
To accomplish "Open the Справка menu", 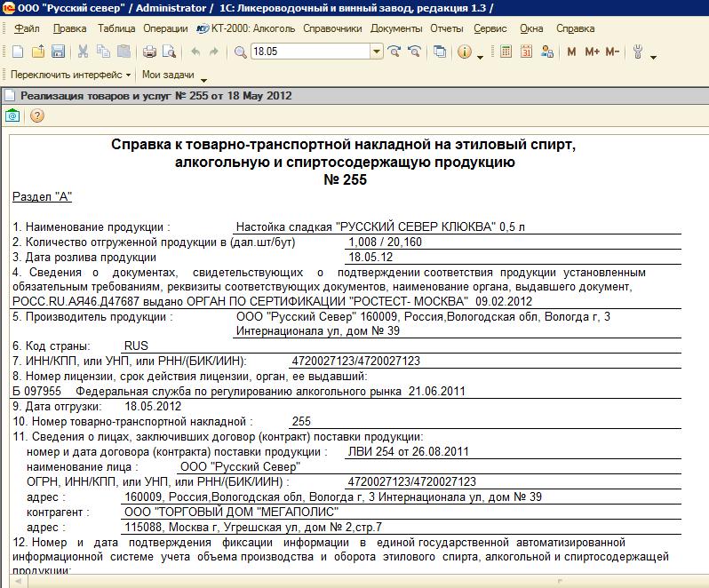I will click(575, 28).
